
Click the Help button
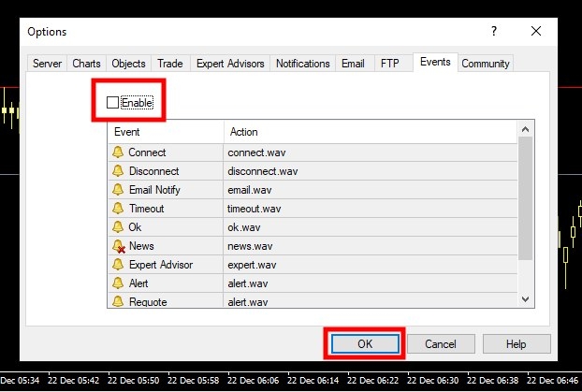(517, 344)
